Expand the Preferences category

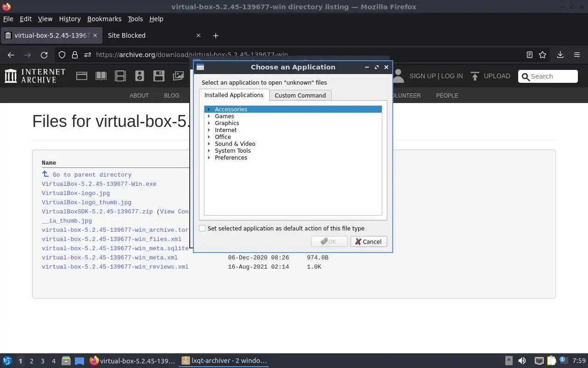(x=209, y=157)
